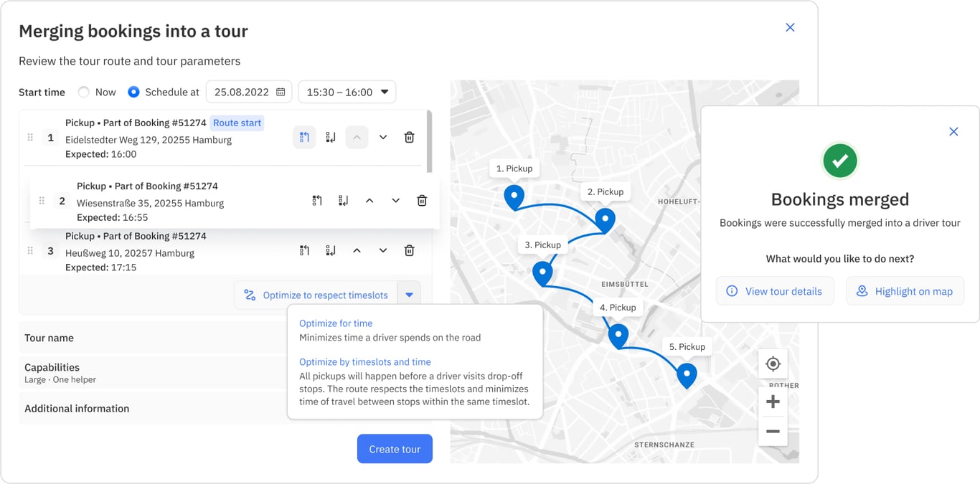The image size is (980, 484).
Task: Delete the Wiesenstraße 35 stop
Action: [x=422, y=201]
